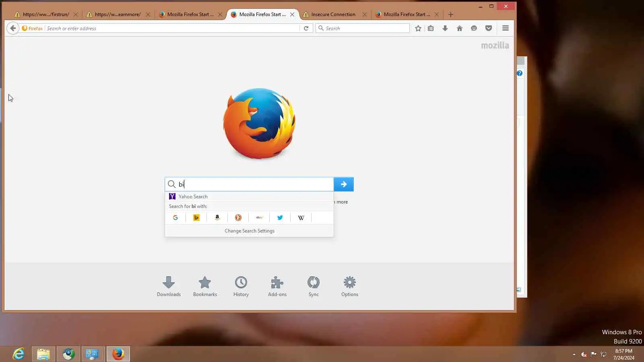
Task: Focus the address bar
Action: pos(172,28)
